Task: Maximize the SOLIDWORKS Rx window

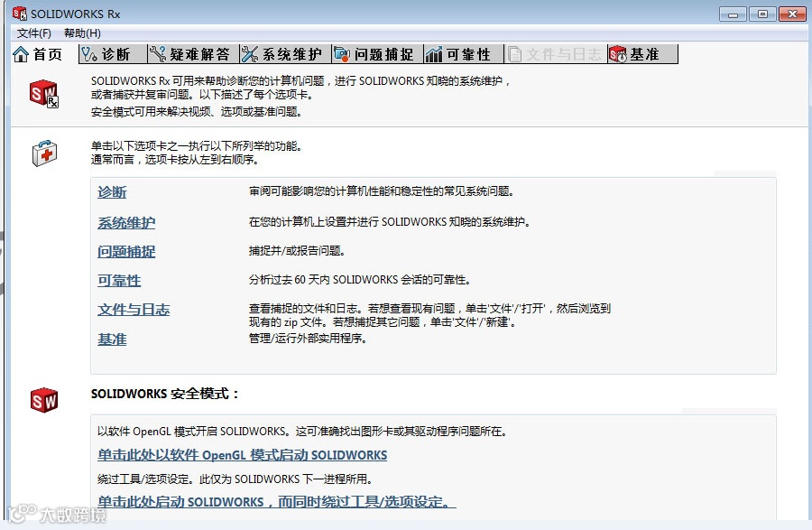Action: [762, 14]
